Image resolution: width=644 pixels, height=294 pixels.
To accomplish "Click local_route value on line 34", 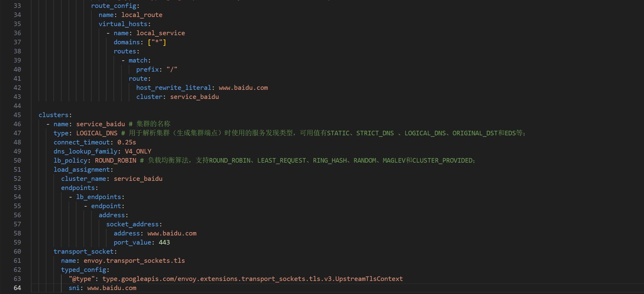I will click(142, 15).
